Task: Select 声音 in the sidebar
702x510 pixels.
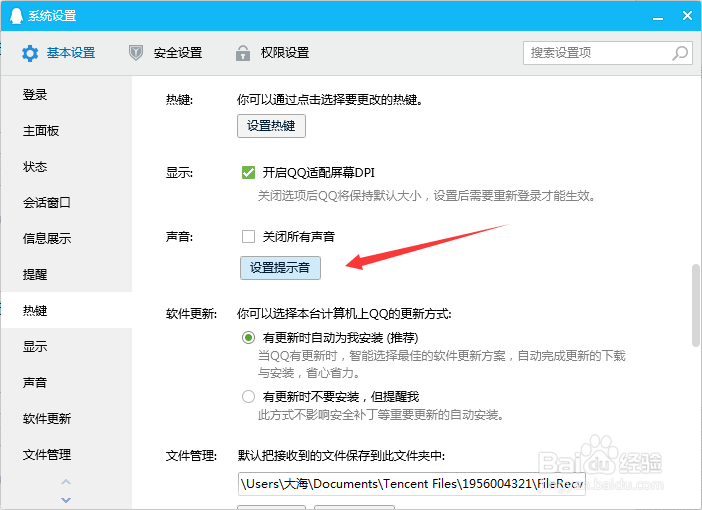Action: pyautogui.click(x=66, y=382)
